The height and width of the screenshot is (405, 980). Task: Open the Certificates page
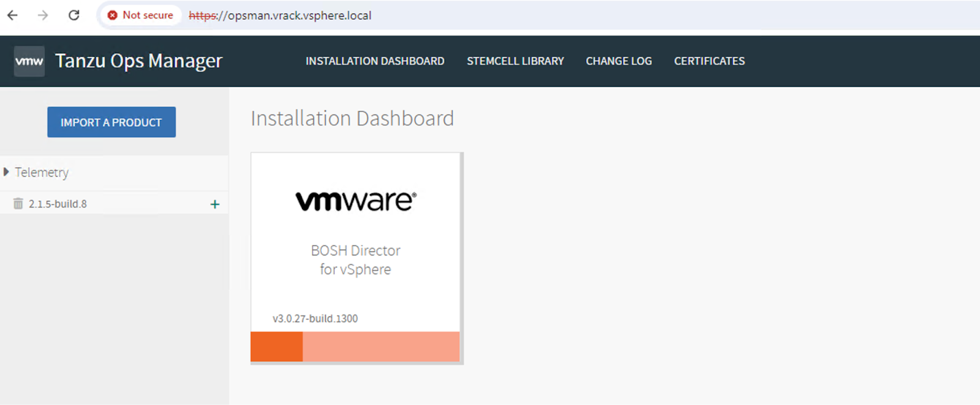(x=709, y=61)
